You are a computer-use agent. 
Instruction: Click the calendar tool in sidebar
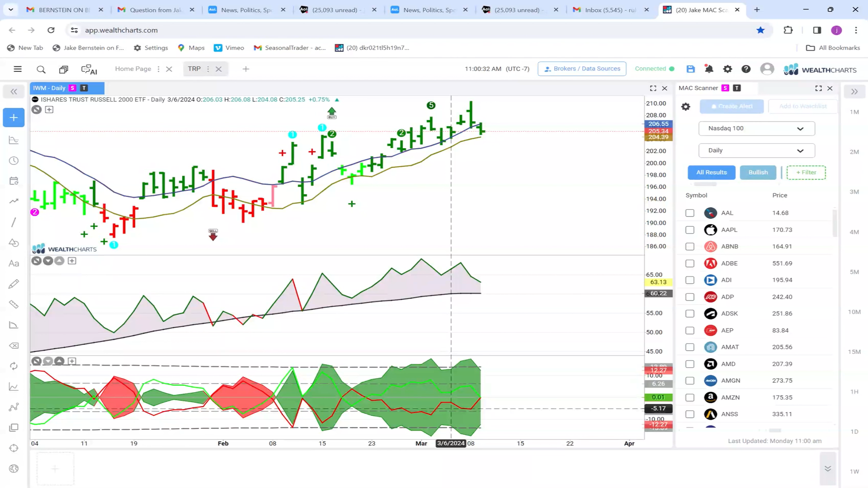pos(14,181)
